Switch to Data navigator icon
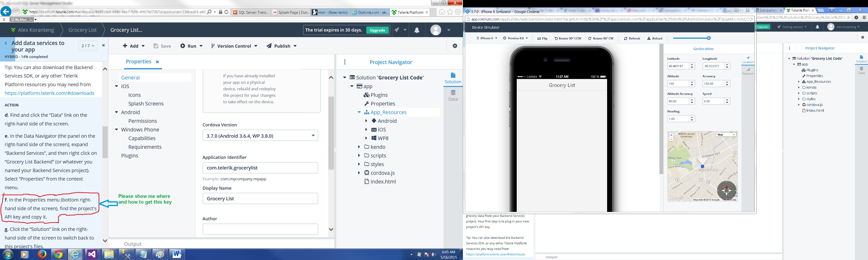 coord(453,95)
